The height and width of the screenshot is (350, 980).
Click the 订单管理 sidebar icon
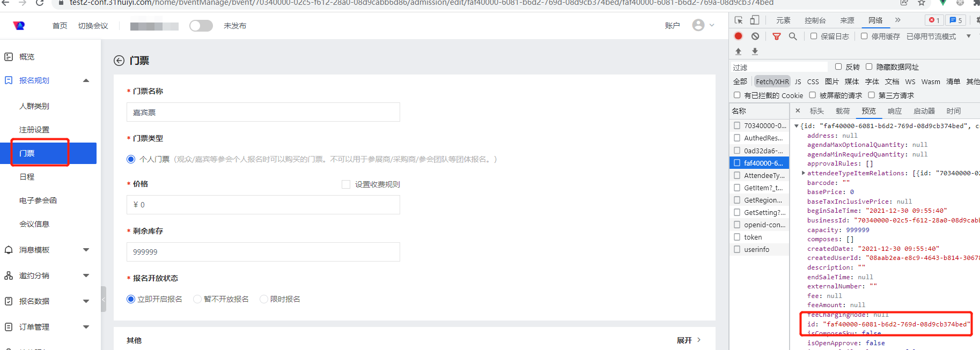coord(9,327)
